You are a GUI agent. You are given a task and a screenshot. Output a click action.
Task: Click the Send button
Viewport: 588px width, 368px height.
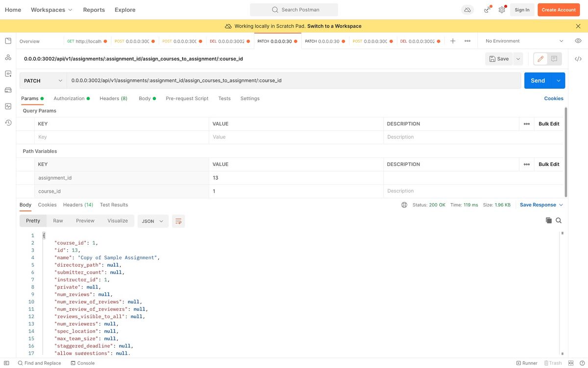[x=538, y=80]
